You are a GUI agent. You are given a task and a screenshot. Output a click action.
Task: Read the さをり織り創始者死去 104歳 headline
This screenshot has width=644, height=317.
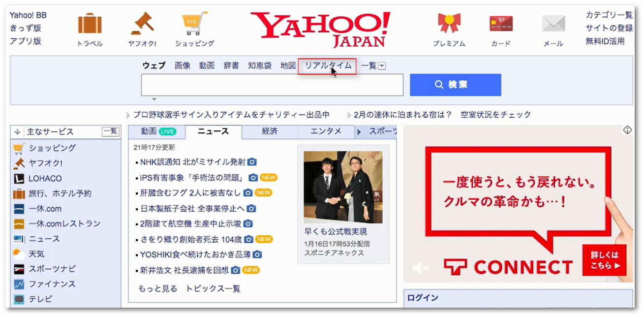(x=191, y=239)
